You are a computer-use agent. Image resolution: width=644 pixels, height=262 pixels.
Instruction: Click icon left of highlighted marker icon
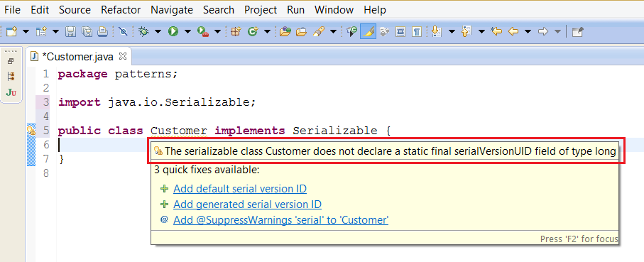351,31
